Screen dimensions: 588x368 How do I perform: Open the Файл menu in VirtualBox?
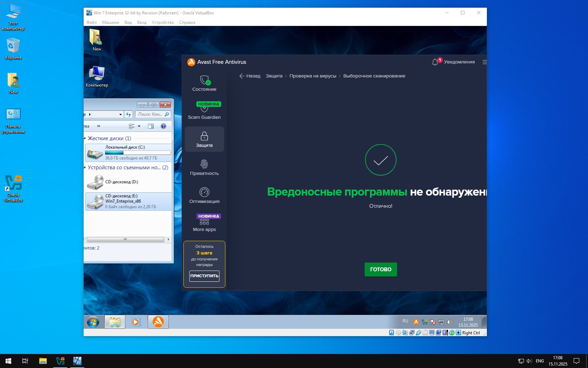click(92, 22)
